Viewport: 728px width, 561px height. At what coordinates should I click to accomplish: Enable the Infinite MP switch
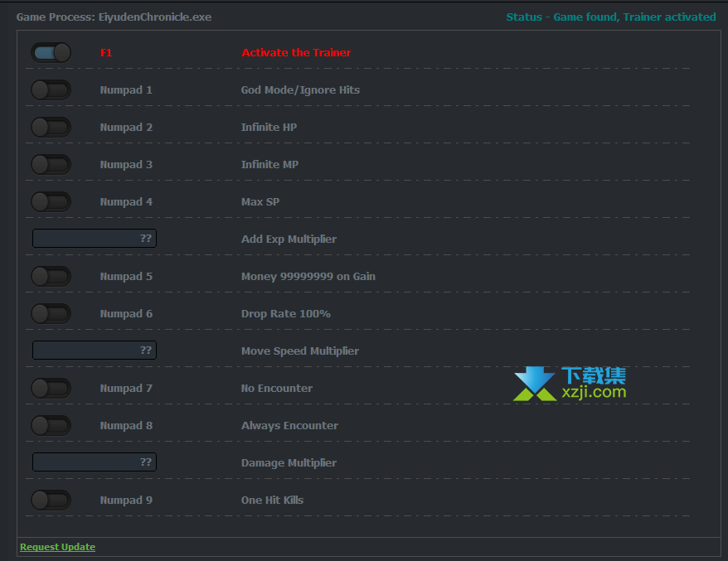coord(51,164)
